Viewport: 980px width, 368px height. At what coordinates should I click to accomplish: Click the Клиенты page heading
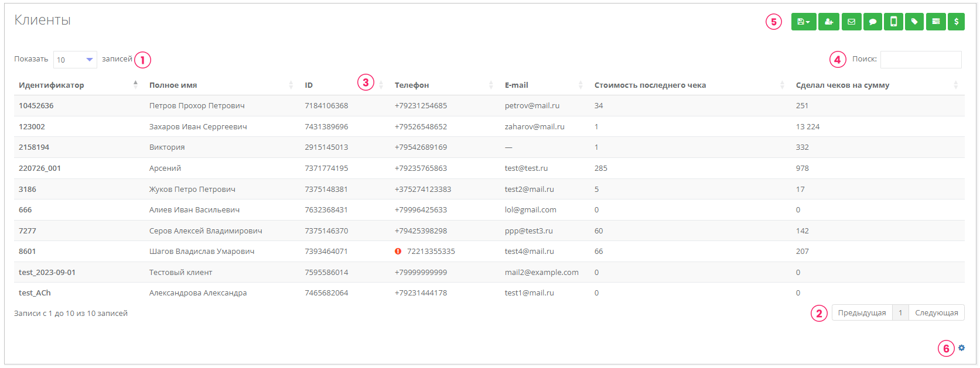42,20
